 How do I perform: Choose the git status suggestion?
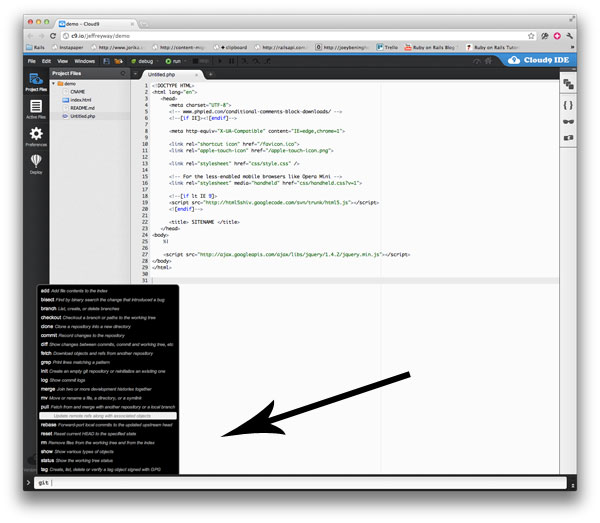pyautogui.click(x=108, y=461)
